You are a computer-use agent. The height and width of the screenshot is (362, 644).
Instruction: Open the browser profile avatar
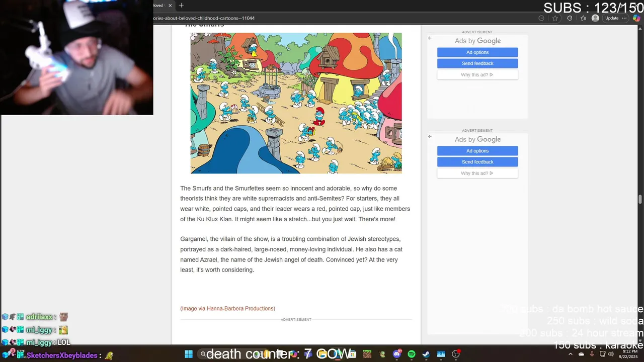(x=595, y=18)
